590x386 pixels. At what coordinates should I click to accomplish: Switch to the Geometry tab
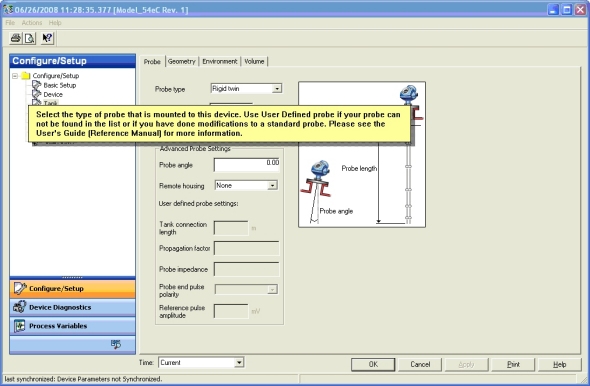tap(182, 61)
